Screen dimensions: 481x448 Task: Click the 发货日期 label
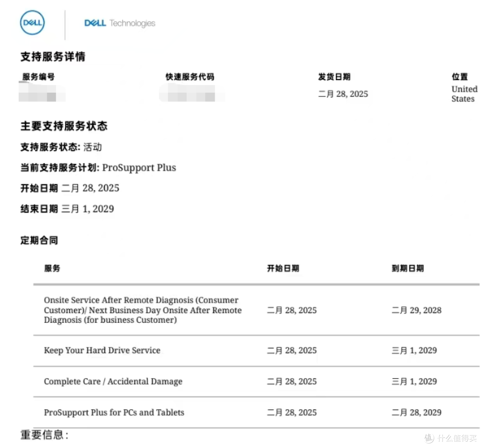click(334, 77)
